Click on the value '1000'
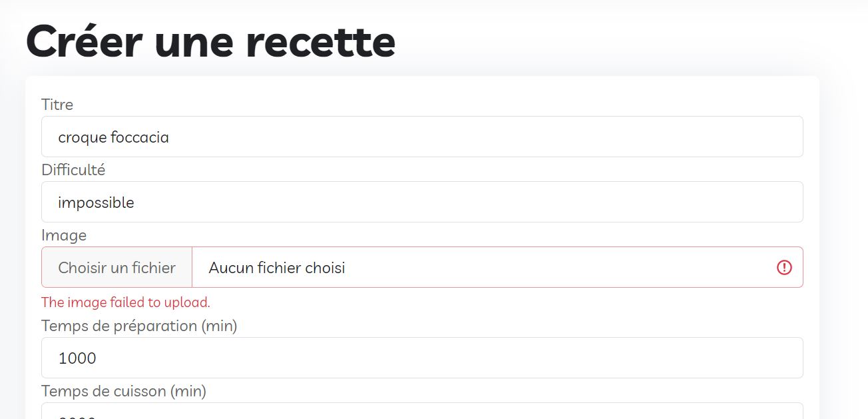This screenshot has height=419, width=868. coord(77,358)
